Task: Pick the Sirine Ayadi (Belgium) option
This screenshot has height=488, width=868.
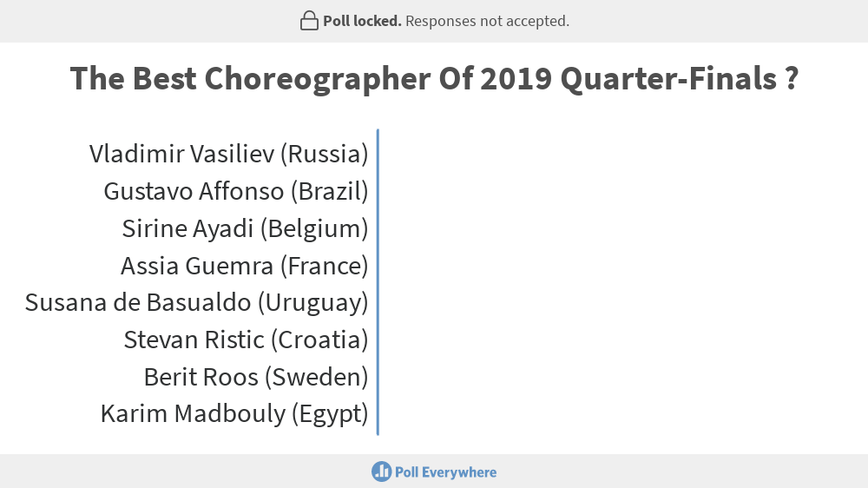Action: click(x=246, y=228)
